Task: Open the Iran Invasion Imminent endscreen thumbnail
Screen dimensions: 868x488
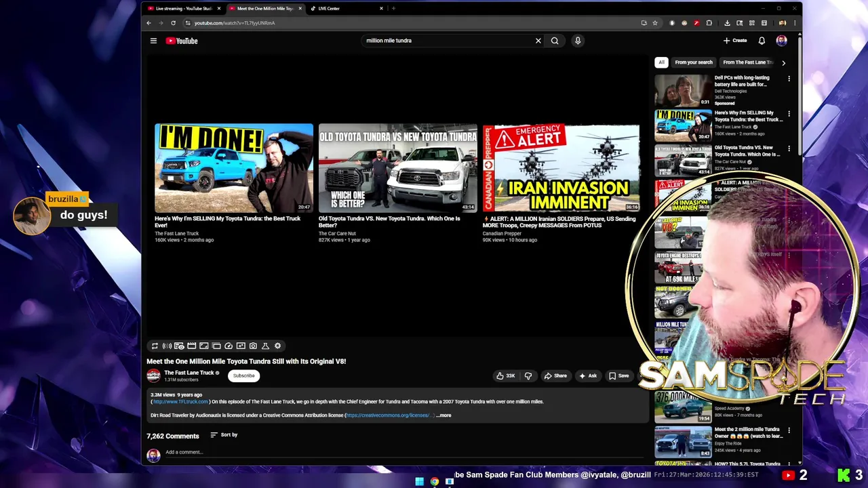Action: tap(561, 167)
